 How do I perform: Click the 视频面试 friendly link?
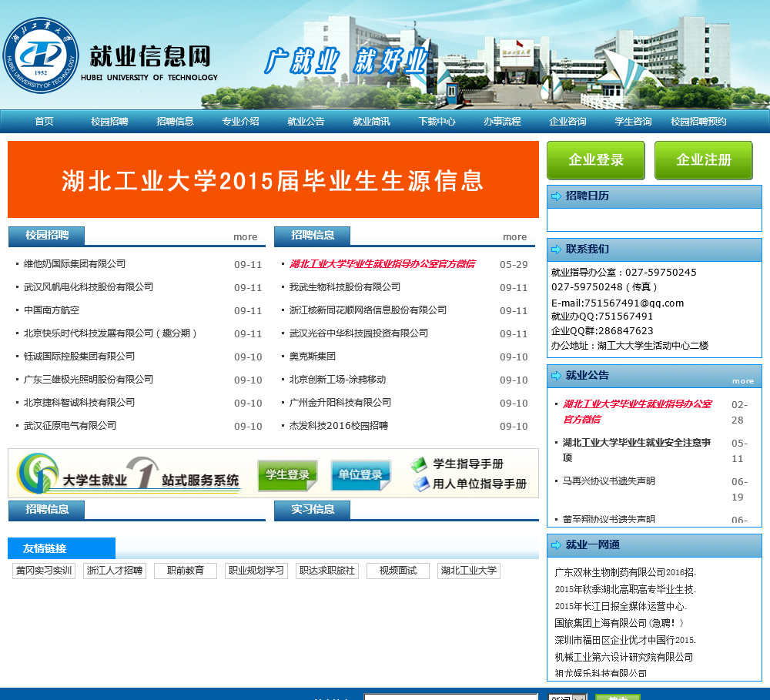pyautogui.click(x=398, y=571)
